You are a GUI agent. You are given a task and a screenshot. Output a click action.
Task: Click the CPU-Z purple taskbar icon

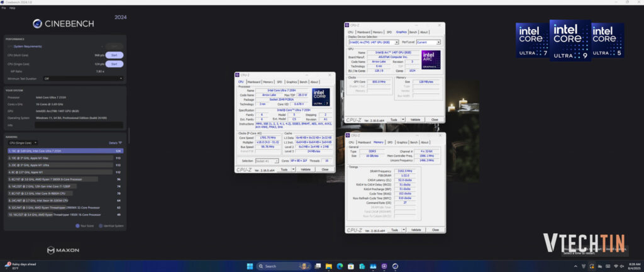[x=384, y=266]
